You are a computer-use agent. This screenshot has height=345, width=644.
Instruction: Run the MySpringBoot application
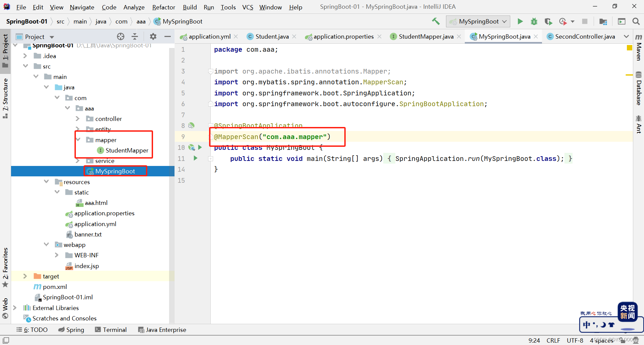520,21
